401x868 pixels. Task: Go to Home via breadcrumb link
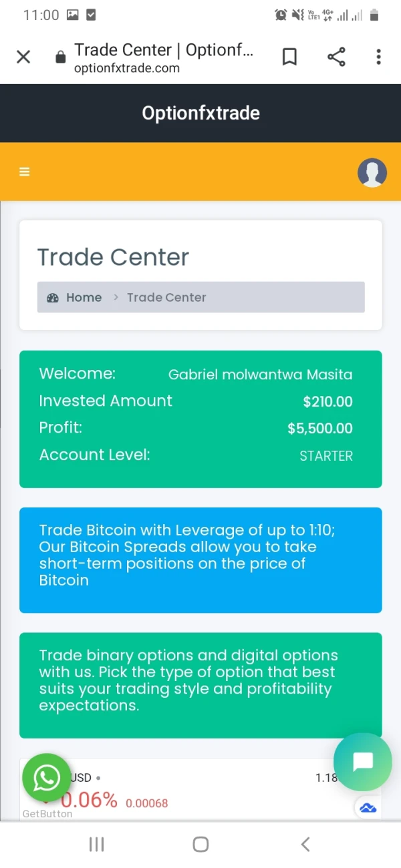[84, 298]
